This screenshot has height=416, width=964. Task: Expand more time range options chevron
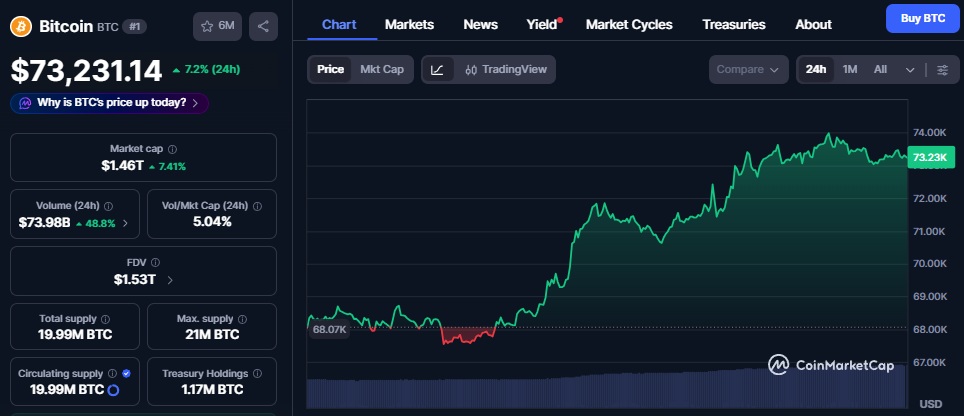coord(909,69)
